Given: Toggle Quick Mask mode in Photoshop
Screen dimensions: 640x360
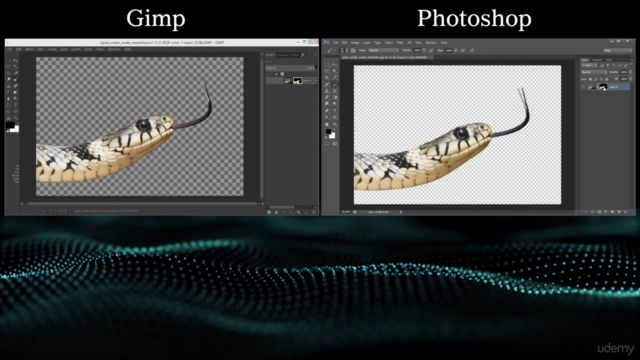Looking at the screenshot, I should tap(327, 143).
